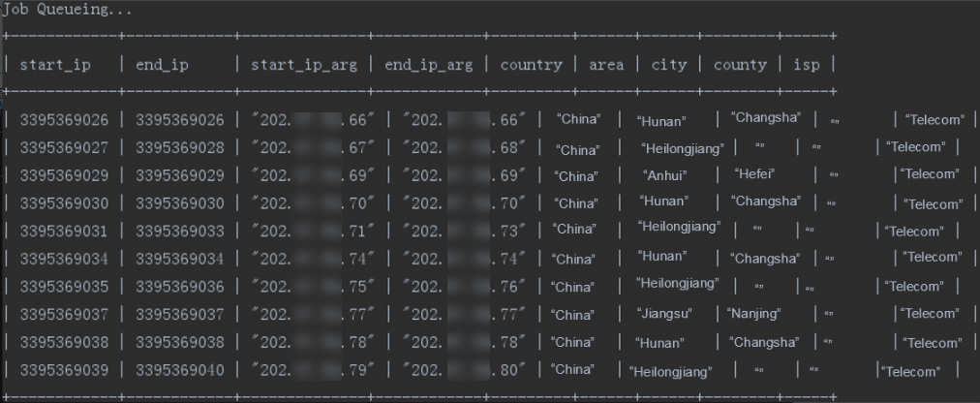This screenshot has width=980, height=403.
Task: Click start_ip_arg ending in .66
Action: pos(313,120)
